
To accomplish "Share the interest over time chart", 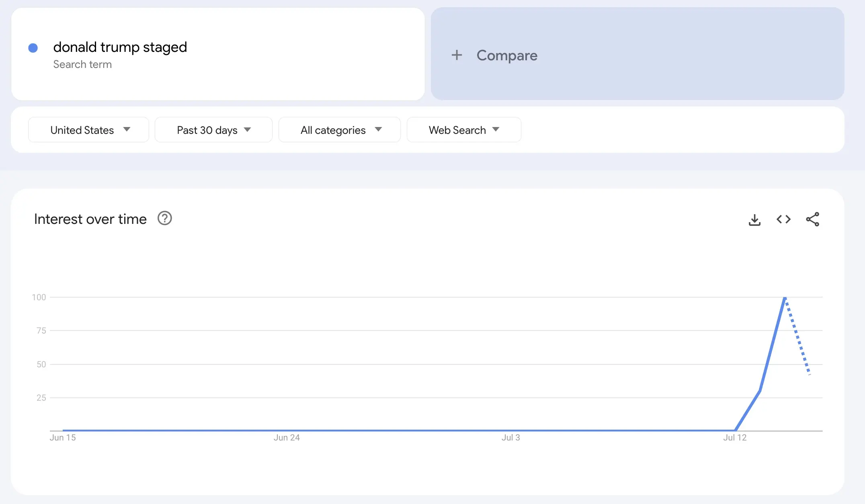I will click(x=812, y=219).
